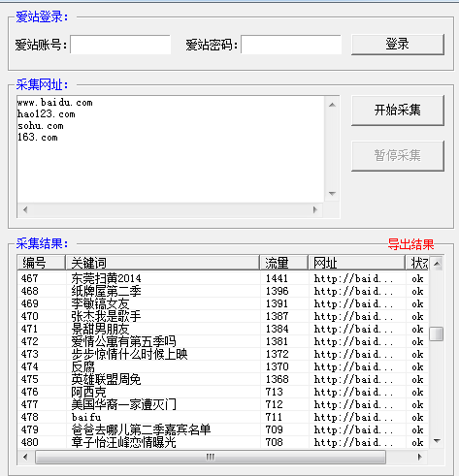Click the 开始采集 button
The image size is (459, 476).
coord(398,111)
